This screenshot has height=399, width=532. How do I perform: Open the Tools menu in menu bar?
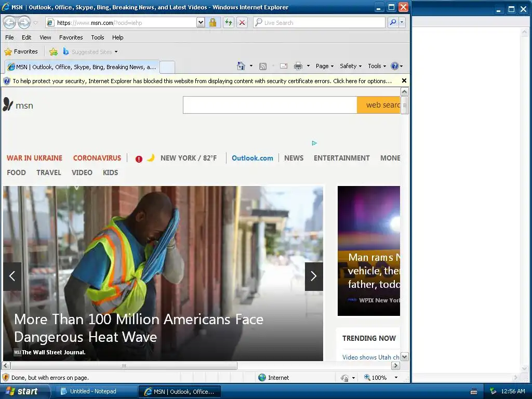coord(97,37)
